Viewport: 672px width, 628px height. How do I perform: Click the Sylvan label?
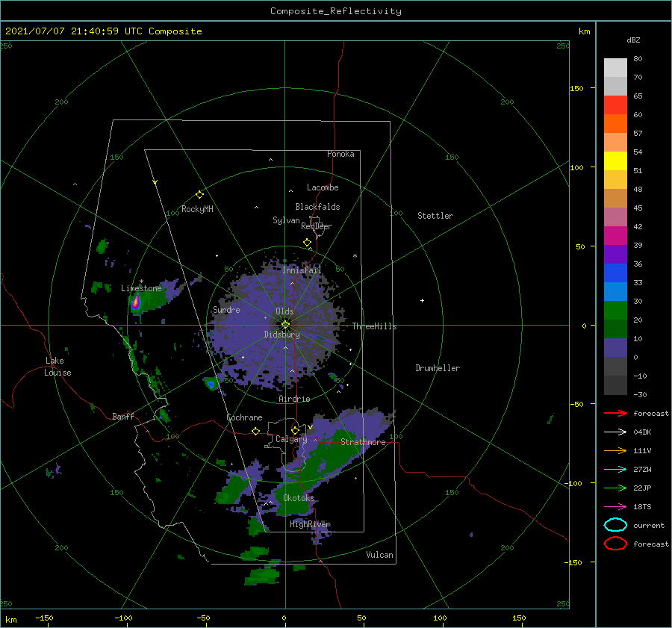[286, 220]
